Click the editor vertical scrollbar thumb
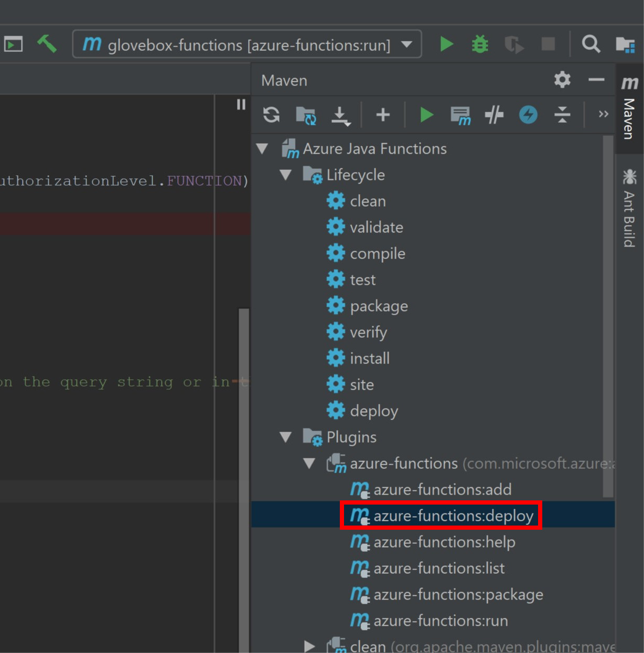644x653 pixels. 244,480
